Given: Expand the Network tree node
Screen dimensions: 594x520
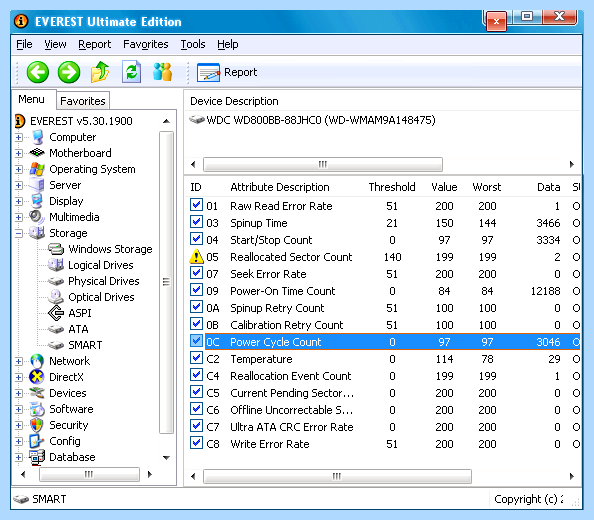Looking at the screenshot, I should click(19, 361).
